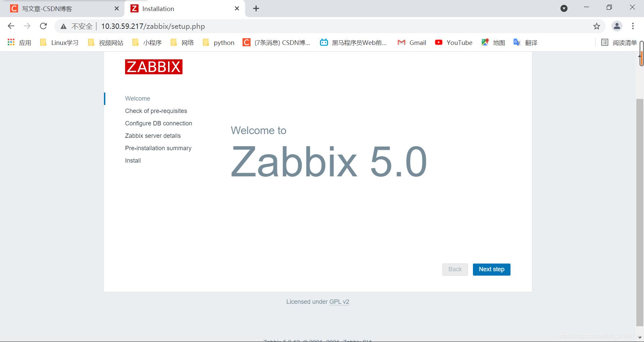Select the Welcome setup step
The image size is (644, 342).
pyautogui.click(x=138, y=99)
